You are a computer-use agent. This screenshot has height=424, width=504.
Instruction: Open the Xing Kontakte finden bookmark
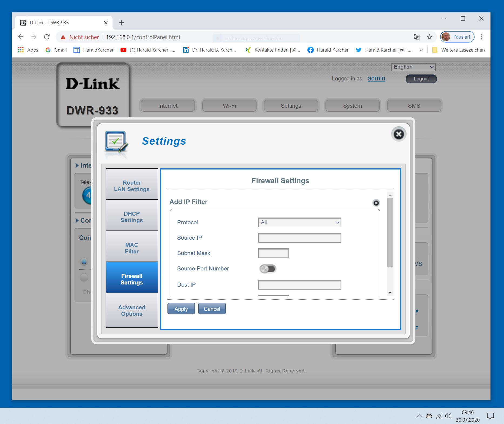(273, 50)
